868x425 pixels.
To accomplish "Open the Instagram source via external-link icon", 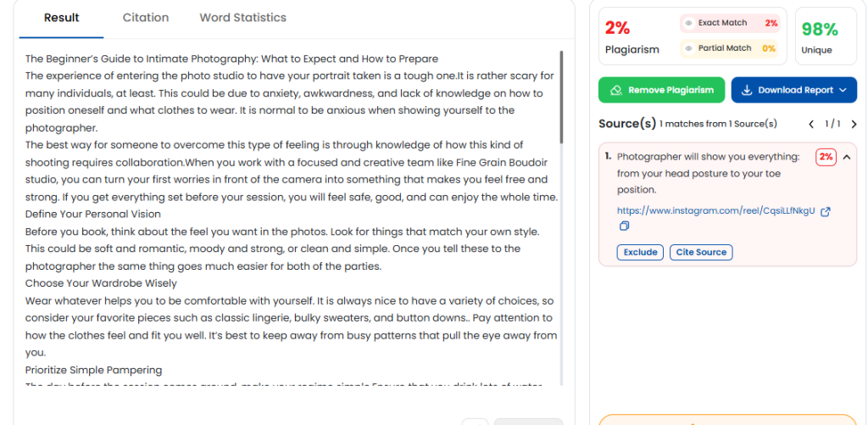I will (826, 211).
